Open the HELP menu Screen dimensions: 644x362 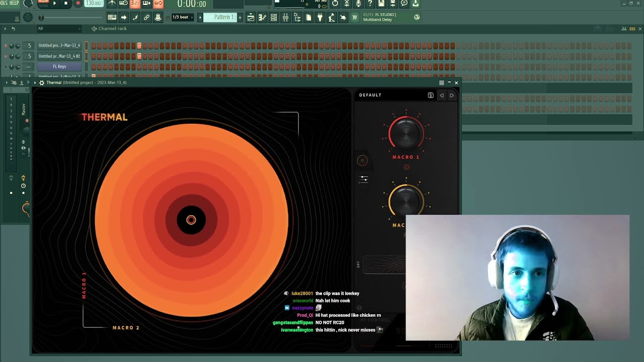14,3
